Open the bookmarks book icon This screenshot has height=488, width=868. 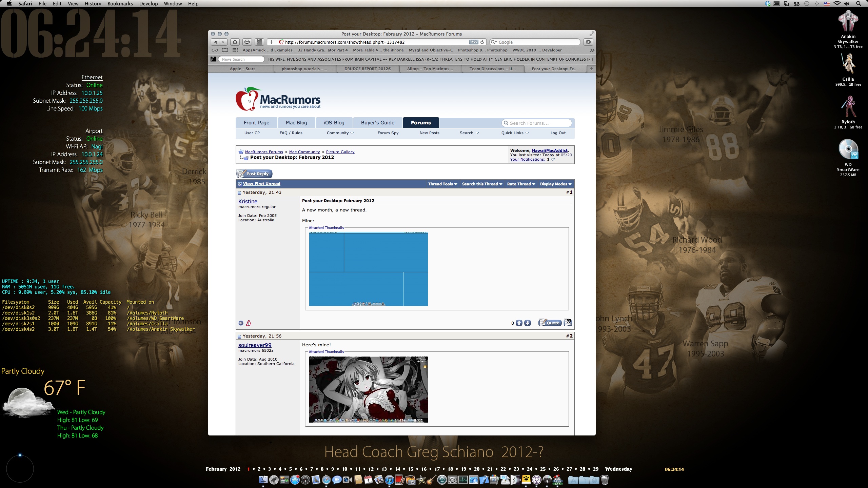coord(225,50)
